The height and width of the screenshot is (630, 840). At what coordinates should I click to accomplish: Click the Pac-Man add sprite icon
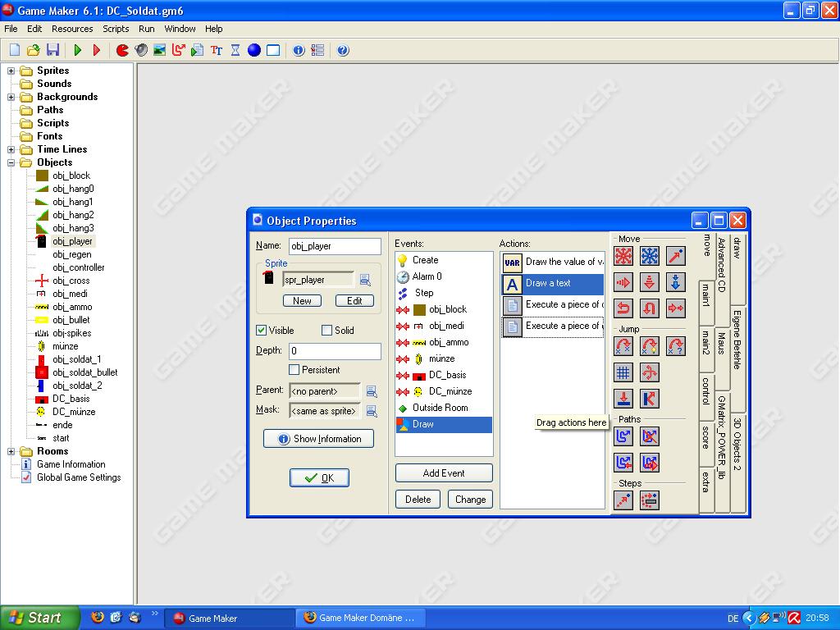[x=122, y=50]
